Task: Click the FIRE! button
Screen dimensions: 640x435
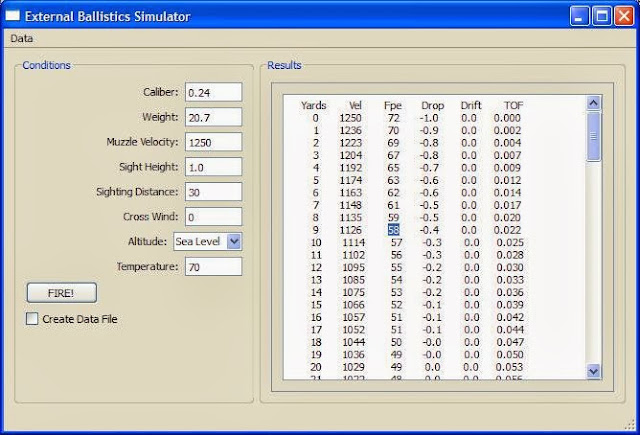Action: (62, 293)
